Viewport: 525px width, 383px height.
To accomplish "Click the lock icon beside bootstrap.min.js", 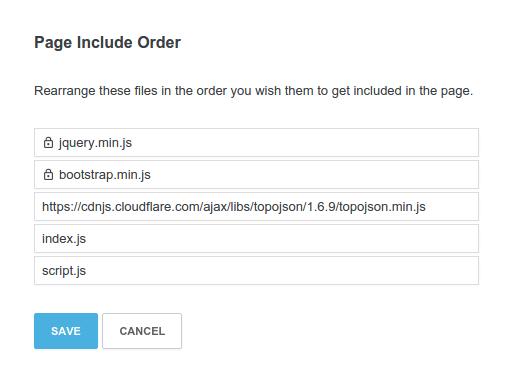I will 48,175.
